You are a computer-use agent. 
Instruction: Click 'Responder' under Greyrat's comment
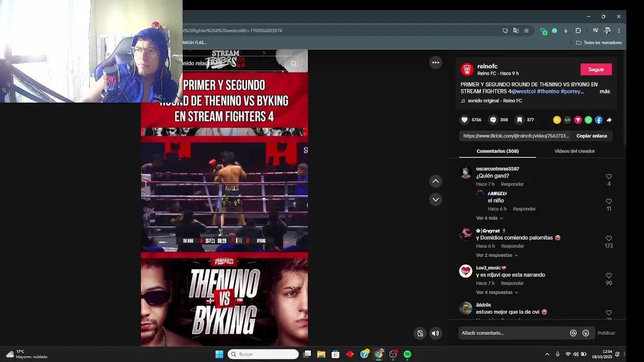click(x=512, y=246)
